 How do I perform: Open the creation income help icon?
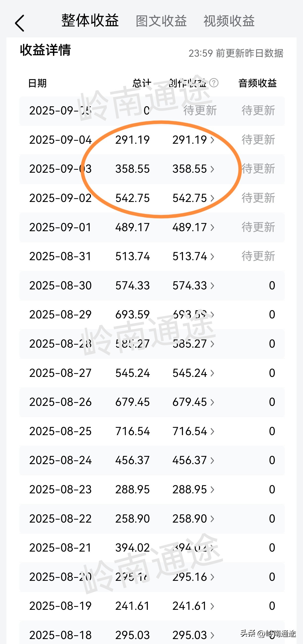214,83
